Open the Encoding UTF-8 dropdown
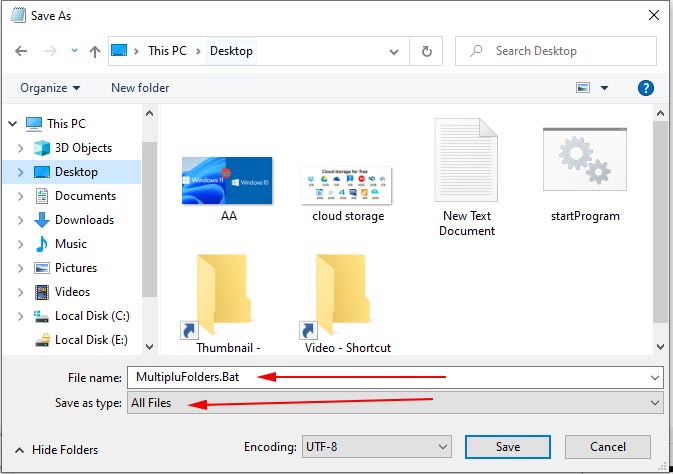 click(376, 447)
